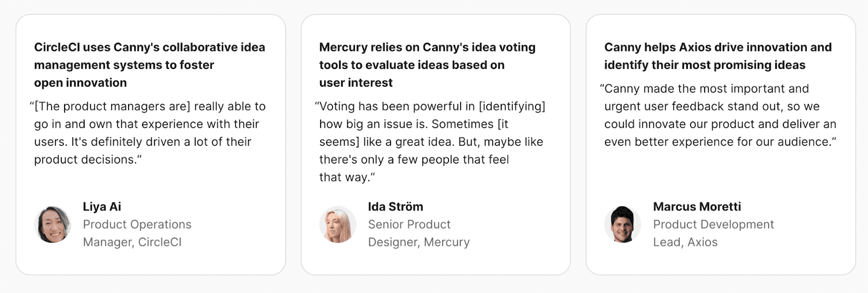The height and width of the screenshot is (293, 868).
Task: Select the Axios testimonial card
Action: tap(720, 145)
